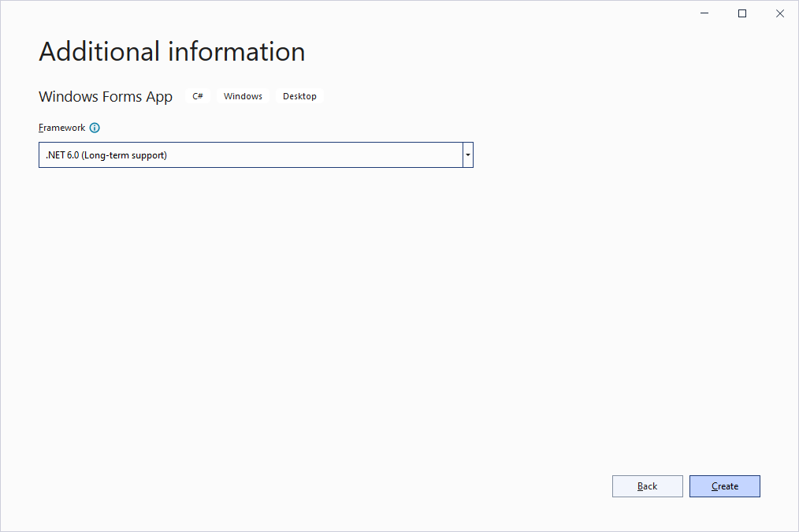This screenshot has height=532, width=799.
Task: Maximize the dialog window
Action: tap(742, 13)
